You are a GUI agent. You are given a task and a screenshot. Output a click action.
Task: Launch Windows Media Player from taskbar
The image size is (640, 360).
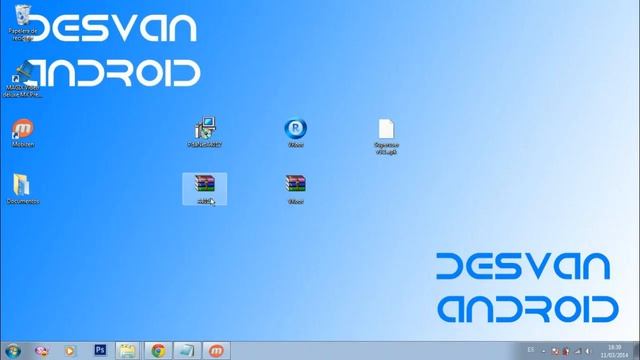[70, 351]
